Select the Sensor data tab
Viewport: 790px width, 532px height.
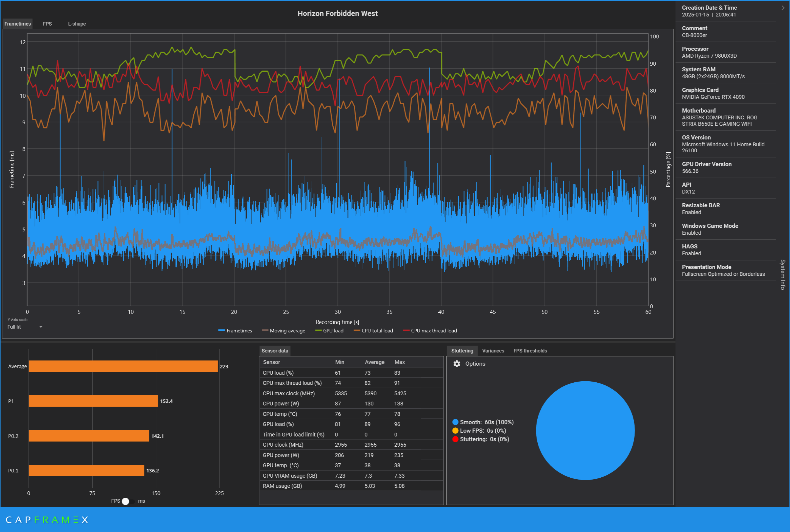coord(275,351)
